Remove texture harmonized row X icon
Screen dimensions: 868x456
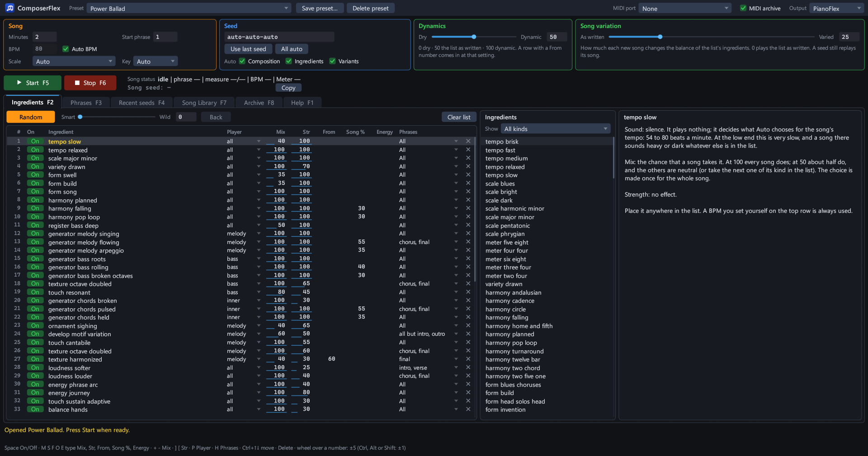click(468, 359)
